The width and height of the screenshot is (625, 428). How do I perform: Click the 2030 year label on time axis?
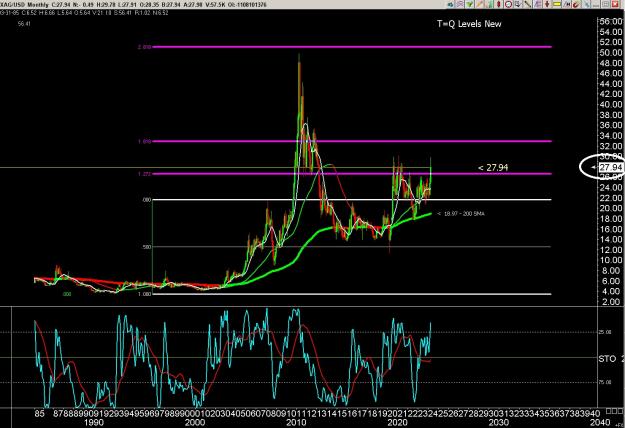point(499,422)
